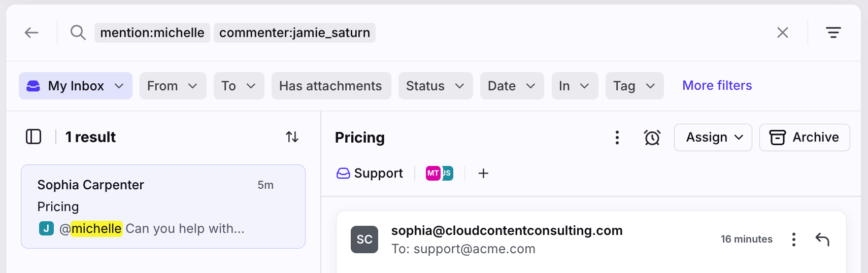Viewport: 868px width, 273px height.
Task: Clear the search with the X icon
Action: (783, 33)
